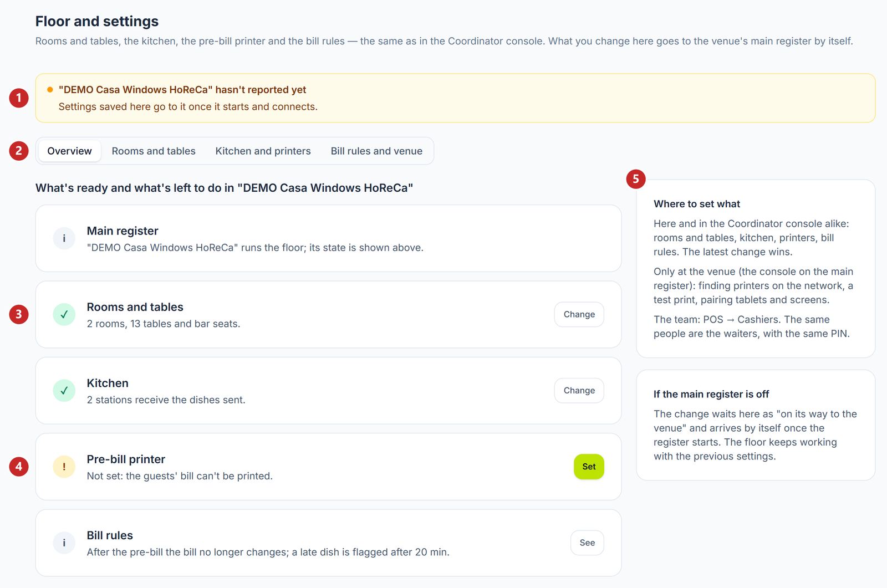This screenshot has width=887, height=588.
Task: Click the "Bill rules" card title
Action: pyautogui.click(x=110, y=535)
